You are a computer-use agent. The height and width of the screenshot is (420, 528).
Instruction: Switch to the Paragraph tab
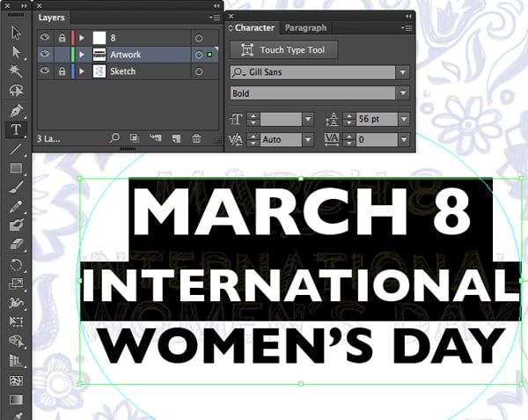(305, 27)
